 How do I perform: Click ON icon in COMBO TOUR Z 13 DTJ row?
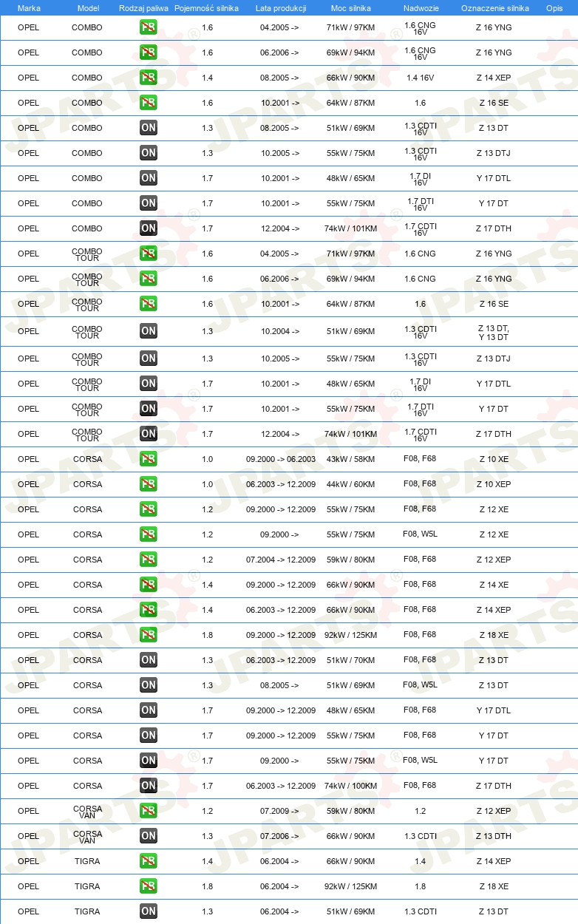pos(148,359)
